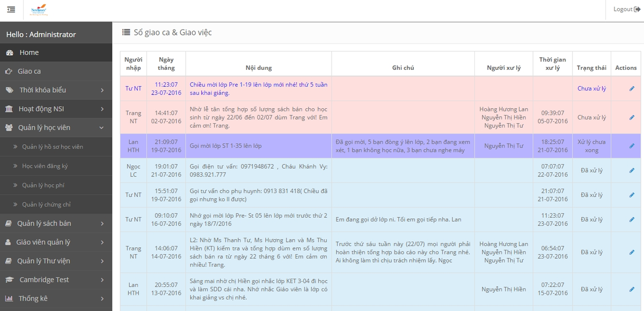Open the Chiều mời lớp Pre 1-19 entry

(x=259, y=88)
